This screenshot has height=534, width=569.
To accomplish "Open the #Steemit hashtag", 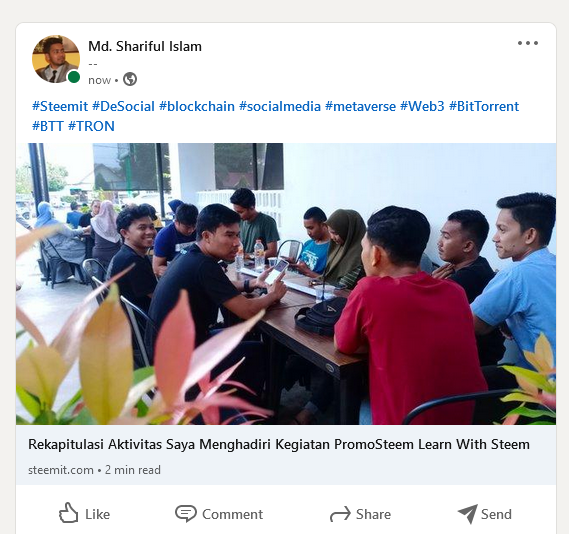I will 60,106.
